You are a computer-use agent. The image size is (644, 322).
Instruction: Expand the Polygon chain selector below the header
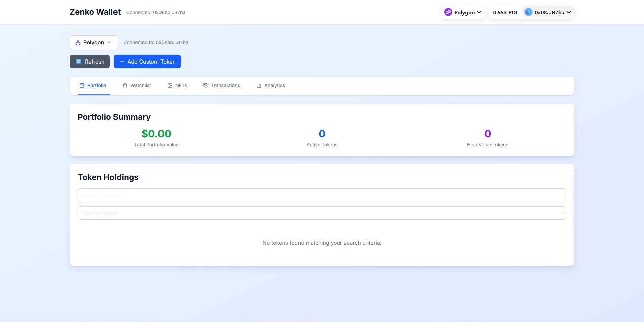(109, 42)
